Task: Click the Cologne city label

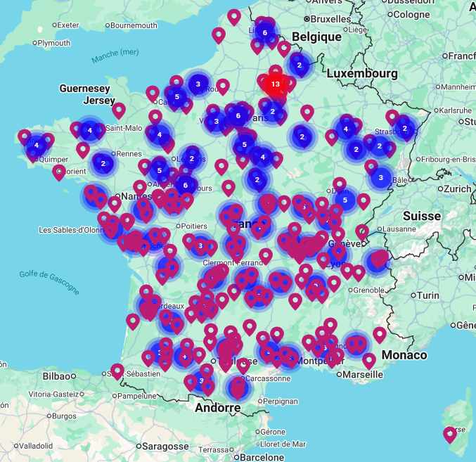Action: 411,15
